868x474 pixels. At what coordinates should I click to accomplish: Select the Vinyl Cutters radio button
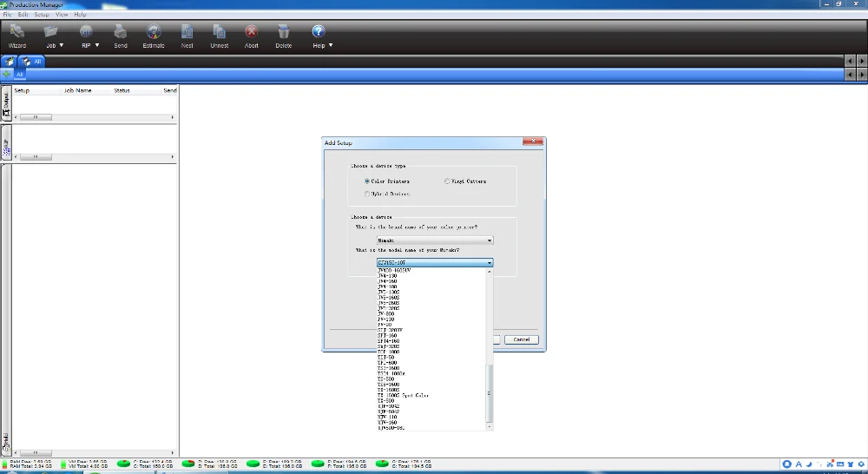[x=447, y=181]
